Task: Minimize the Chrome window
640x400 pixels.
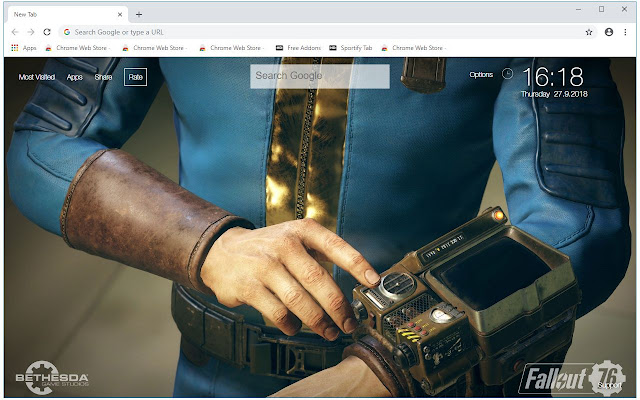Action: pyautogui.click(x=578, y=9)
